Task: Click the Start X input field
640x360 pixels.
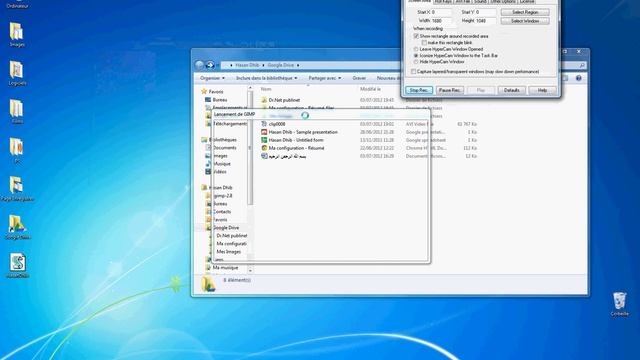Action: pos(441,12)
